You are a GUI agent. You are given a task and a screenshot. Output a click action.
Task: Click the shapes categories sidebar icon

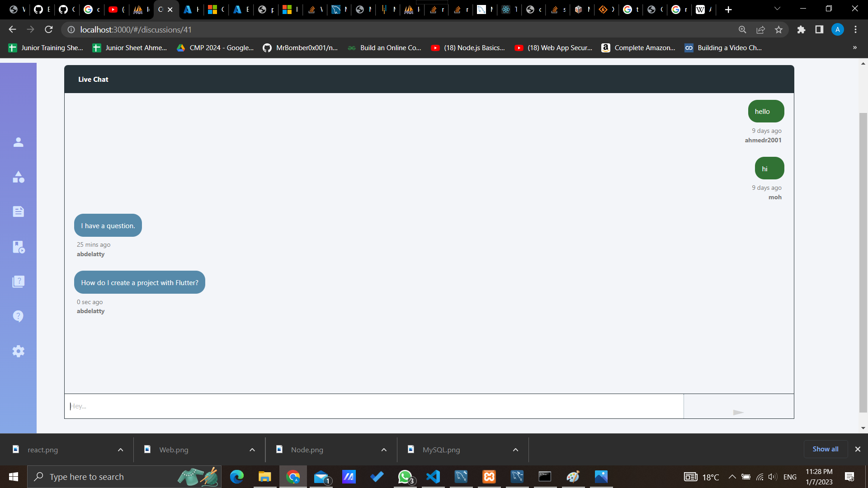pos(18,177)
